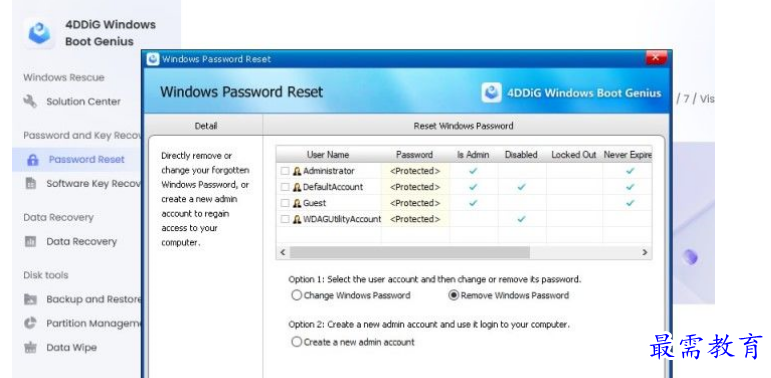Viewport: 771px width, 378px height.
Task: Check the DefaultAccount checkbox
Action: click(x=285, y=187)
